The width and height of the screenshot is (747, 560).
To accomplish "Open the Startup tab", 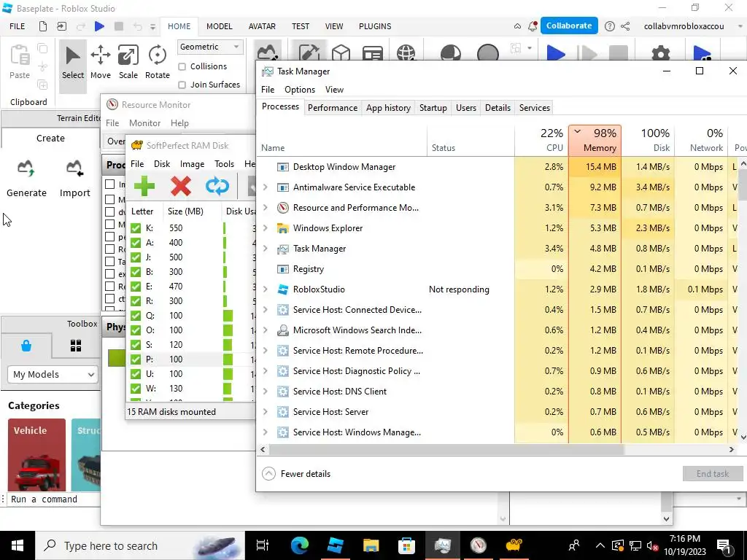I will point(433,108).
